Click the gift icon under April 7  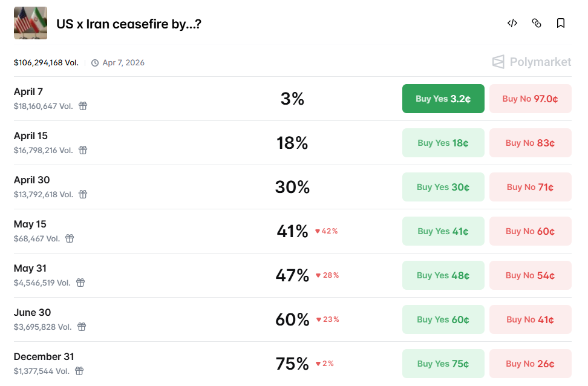point(83,106)
